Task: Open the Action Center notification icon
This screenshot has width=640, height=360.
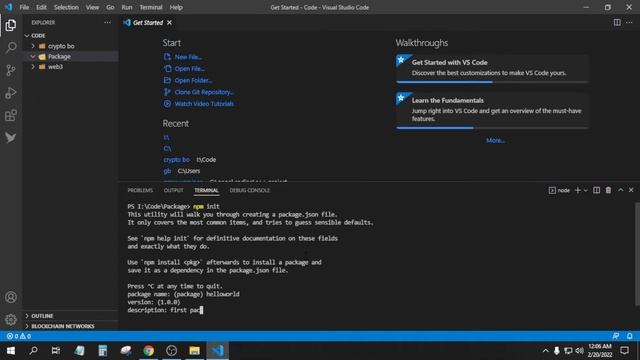Action: 624,351
